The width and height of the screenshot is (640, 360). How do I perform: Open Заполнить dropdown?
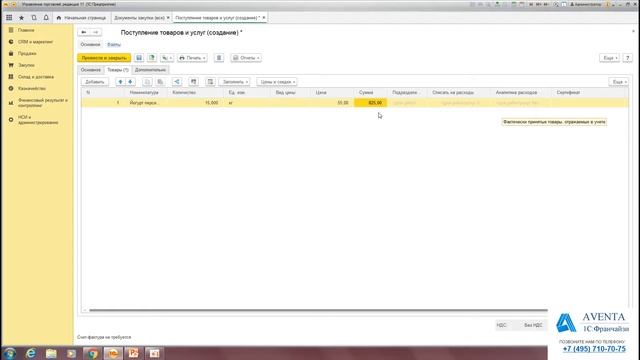pyautogui.click(x=234, y=82)
